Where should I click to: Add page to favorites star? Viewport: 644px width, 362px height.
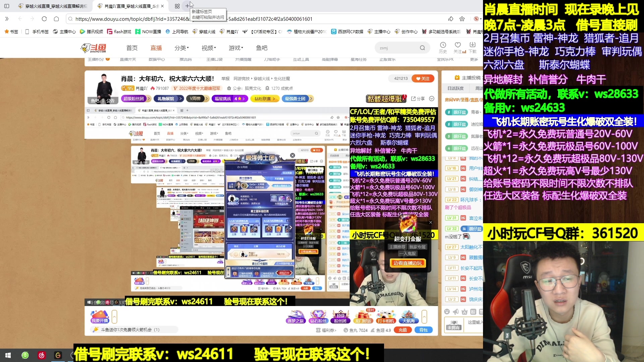(462, 19)
